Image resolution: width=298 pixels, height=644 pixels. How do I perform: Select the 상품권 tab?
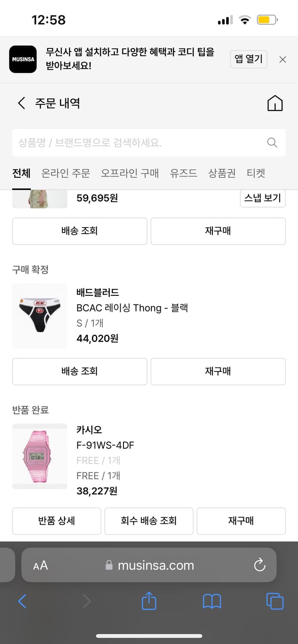coord(221,173)
